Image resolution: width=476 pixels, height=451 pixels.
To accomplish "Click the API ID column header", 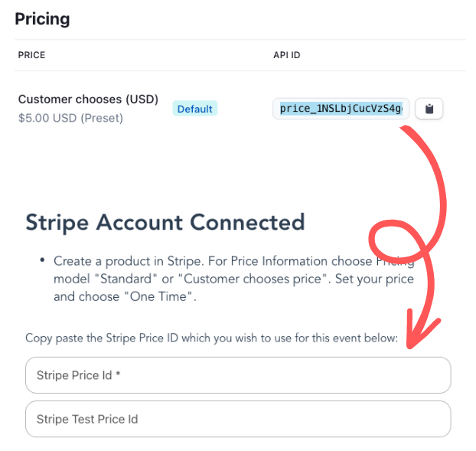I will [x=286, y=56].
